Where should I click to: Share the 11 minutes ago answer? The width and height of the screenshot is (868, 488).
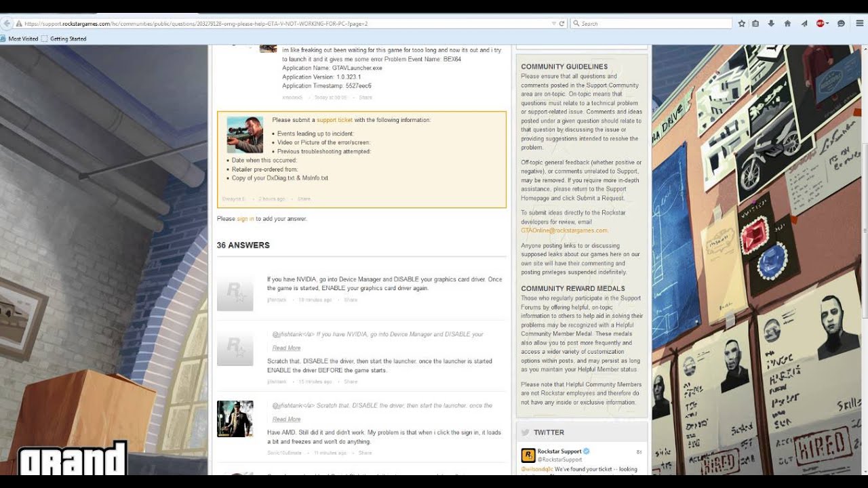[365, 453]
